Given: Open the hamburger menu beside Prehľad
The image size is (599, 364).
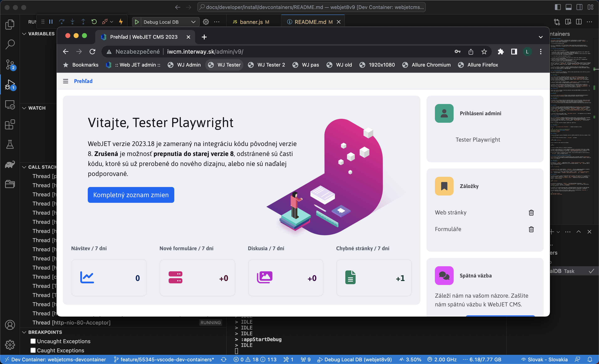Looking at the screenshot, I should 66,81.
